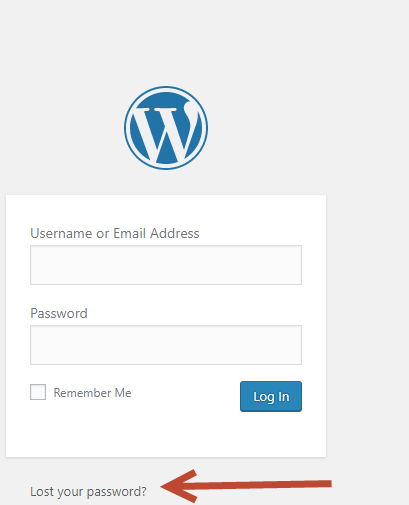This screenshot has height=505, width=409.
Task: Click the Remember Me label text
Action: (x=92, y=393)
